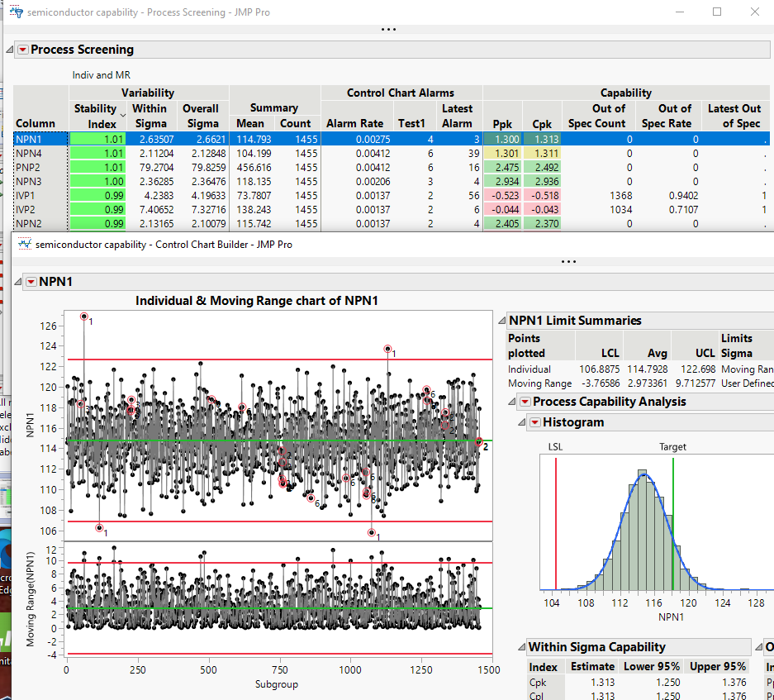Select the IVP1 row in the table
774x700 pixels.
click(x=29, y=196)
